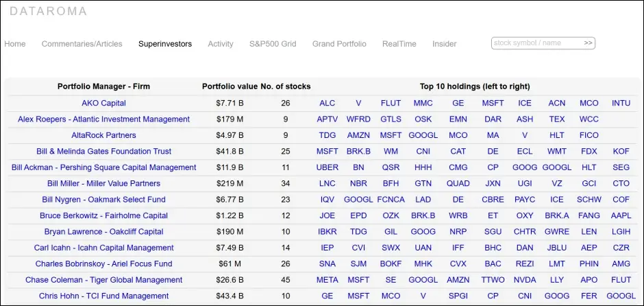Click JOE ticker in Bruce Berkowitz row
Viewport: 644px width, 306px height.
pos(327,215)
